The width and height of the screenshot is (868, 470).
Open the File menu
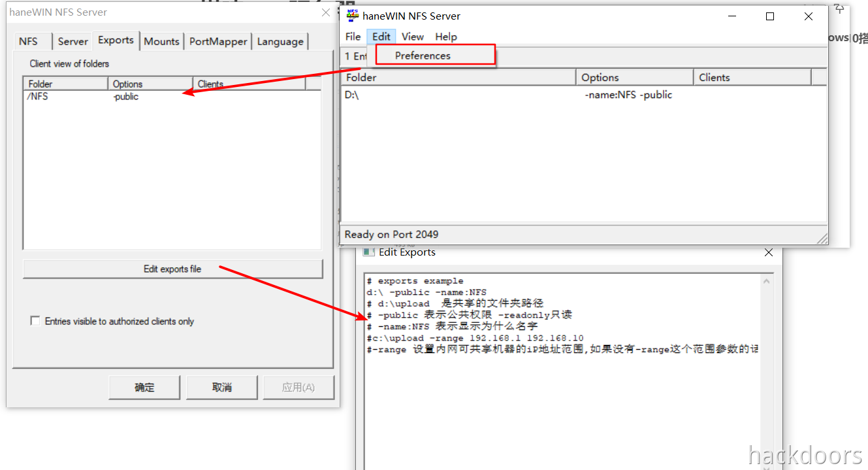click(x=353, y=37)
